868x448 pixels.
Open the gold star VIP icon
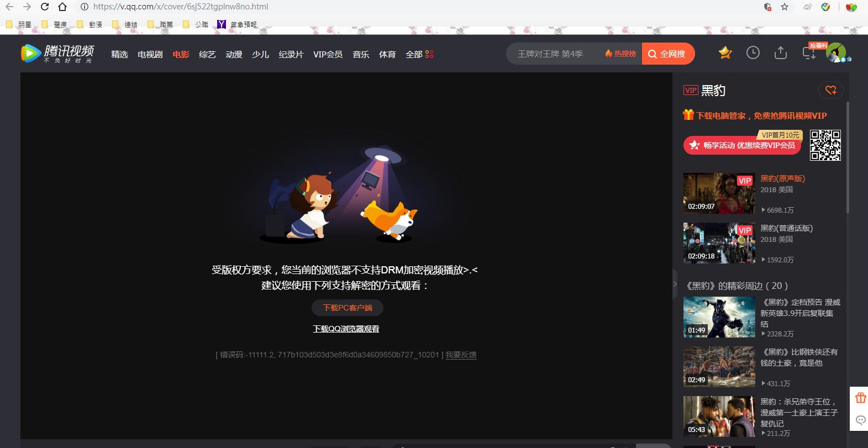(x=725, y=53)
